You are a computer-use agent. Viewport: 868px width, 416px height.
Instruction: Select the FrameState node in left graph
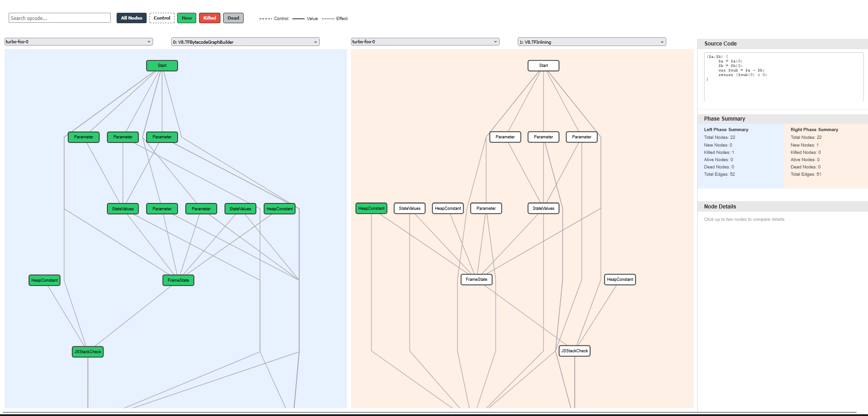pos(179,280)
